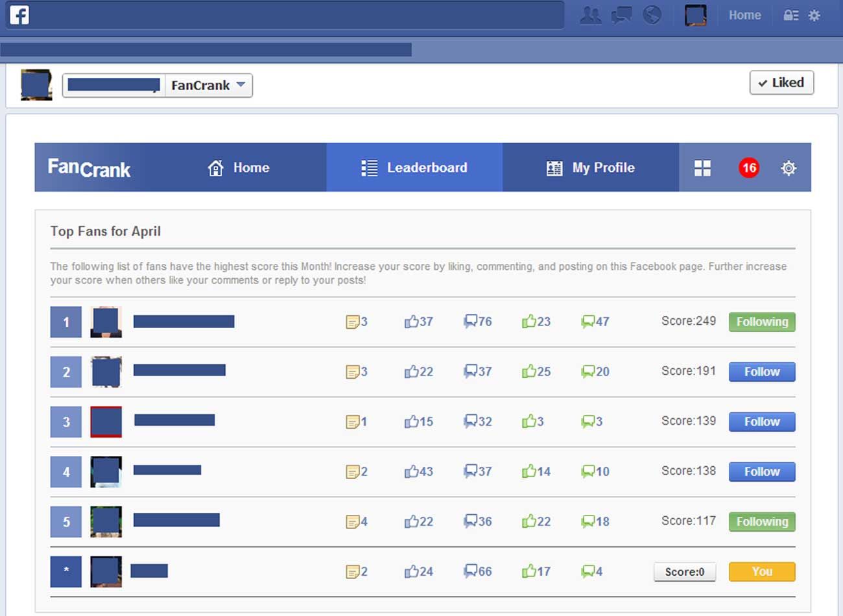Open Facebook account settings gear
Image resolution: width=843 pixels, height=616 pixels.
tap(814, 15)
